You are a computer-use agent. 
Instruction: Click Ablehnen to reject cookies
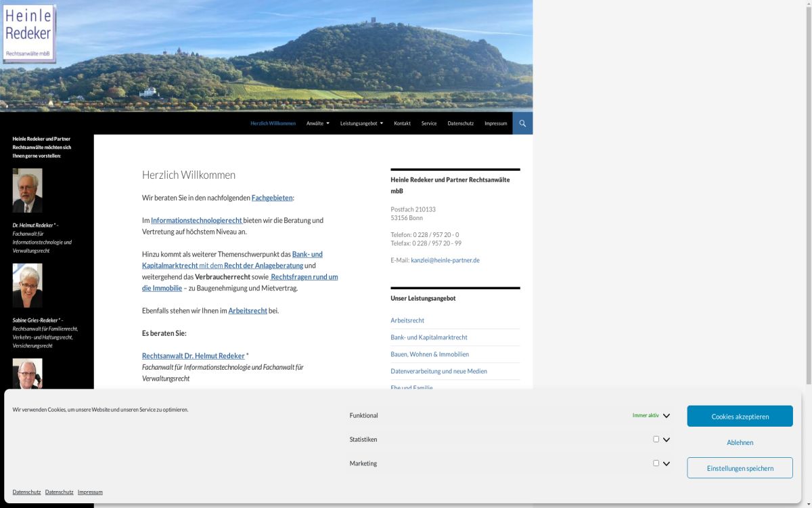pos(740,442)
